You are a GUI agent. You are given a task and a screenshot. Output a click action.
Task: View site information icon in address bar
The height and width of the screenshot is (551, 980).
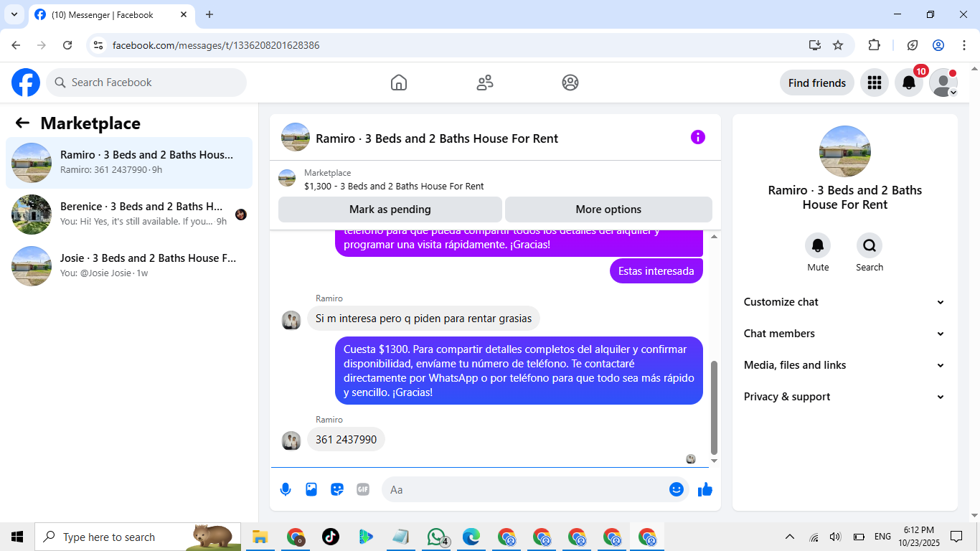tap(98, 45)
